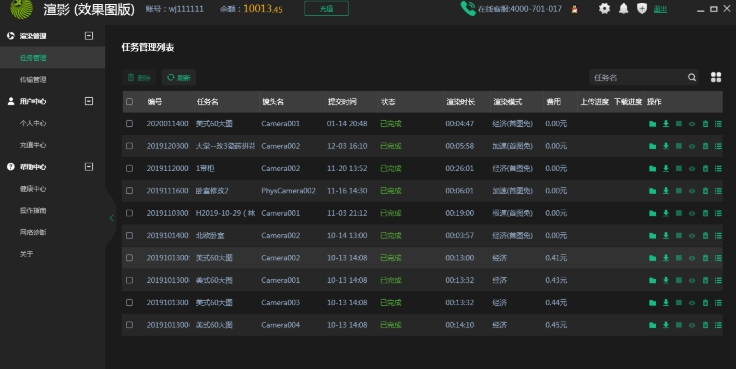Check the select-all checkbox in table header
736x369 pixels.
[x=130, y=101]
